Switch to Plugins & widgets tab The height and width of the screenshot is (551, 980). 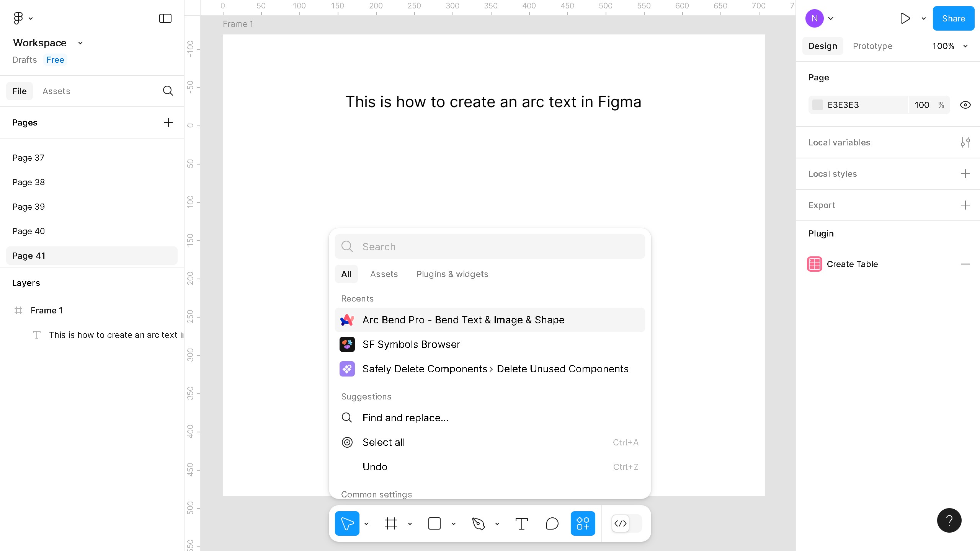tap(452, 274)
